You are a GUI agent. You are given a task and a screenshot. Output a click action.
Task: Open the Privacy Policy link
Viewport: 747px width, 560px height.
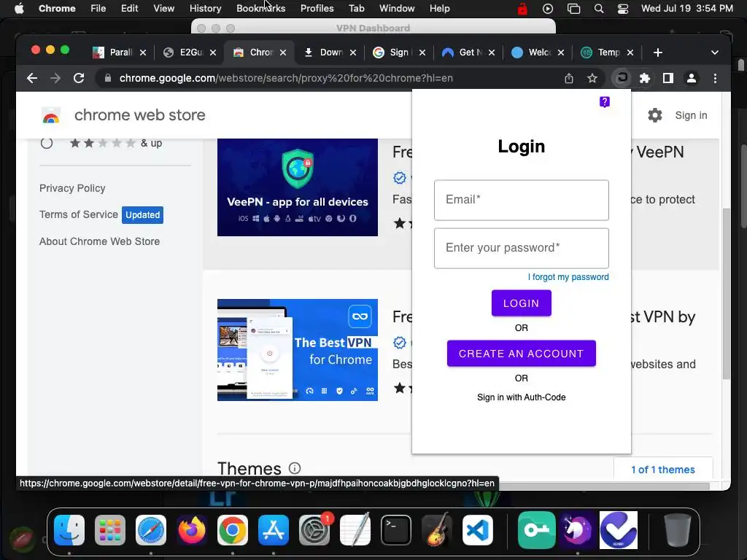72,188
